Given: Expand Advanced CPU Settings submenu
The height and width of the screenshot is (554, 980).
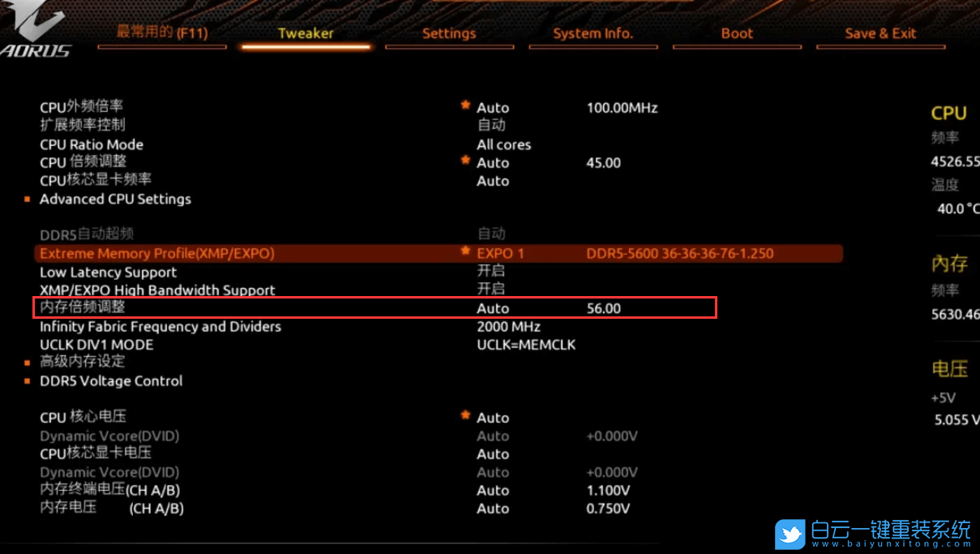Looking at the screenshot, I should tap(115, 199).
